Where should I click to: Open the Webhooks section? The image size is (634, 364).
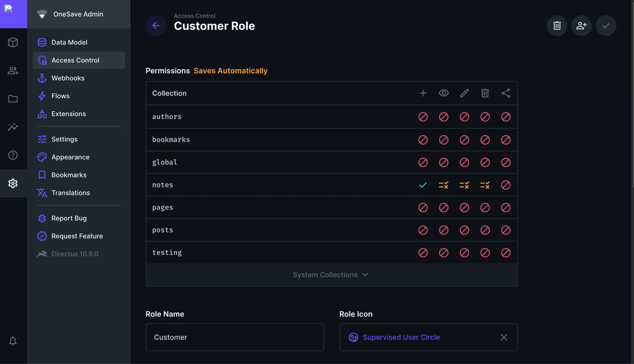(x=68, y=78)
